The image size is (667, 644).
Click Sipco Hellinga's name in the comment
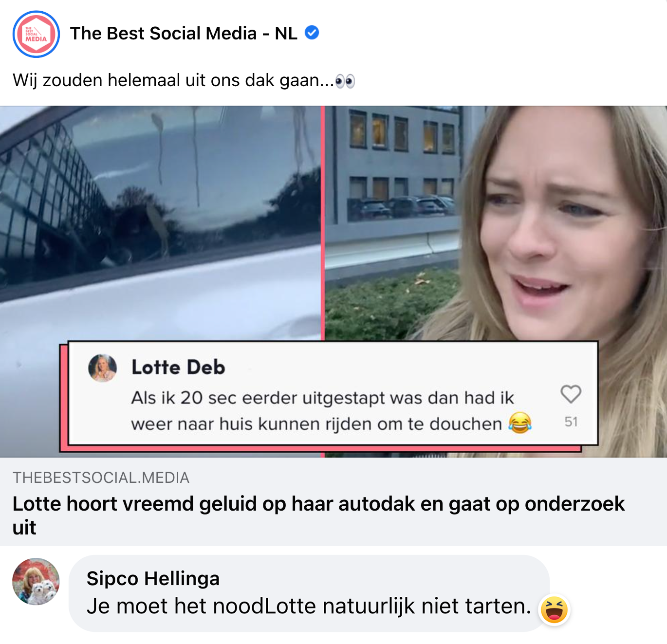[x=153, y=578]
